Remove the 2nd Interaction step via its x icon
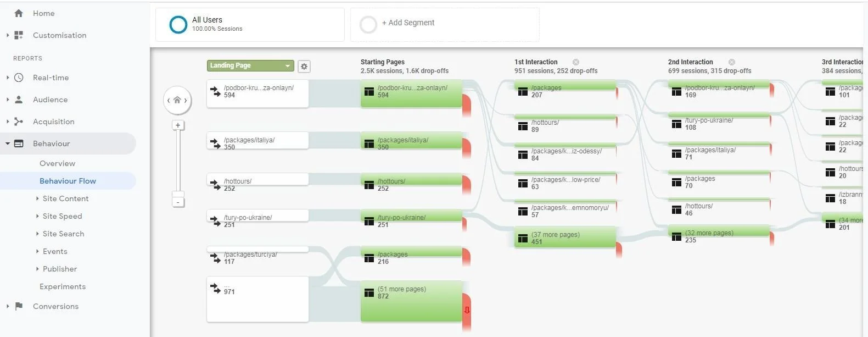 tap(731, 62)
